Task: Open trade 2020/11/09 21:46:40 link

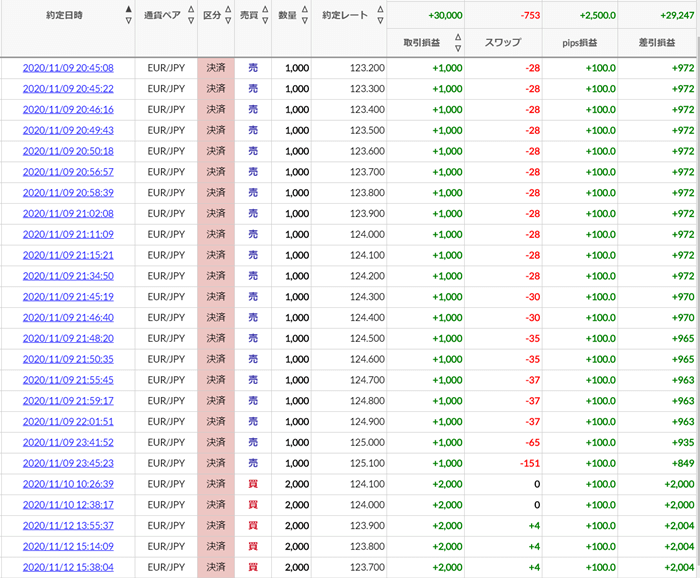Action: [68, 318]
